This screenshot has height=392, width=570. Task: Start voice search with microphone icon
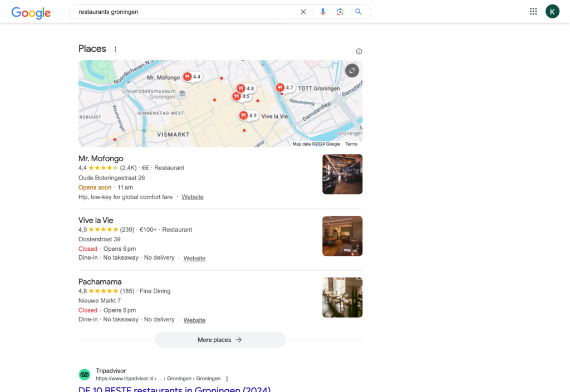[x=323, y=12]
